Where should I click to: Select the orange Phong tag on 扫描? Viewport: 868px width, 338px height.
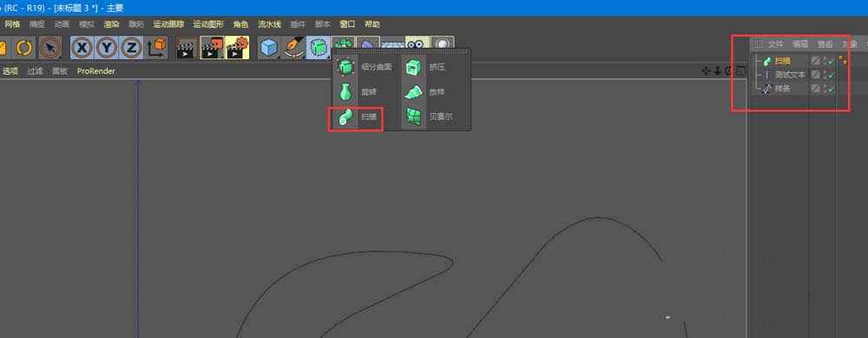pyautogui.click(x=843, y=60)
